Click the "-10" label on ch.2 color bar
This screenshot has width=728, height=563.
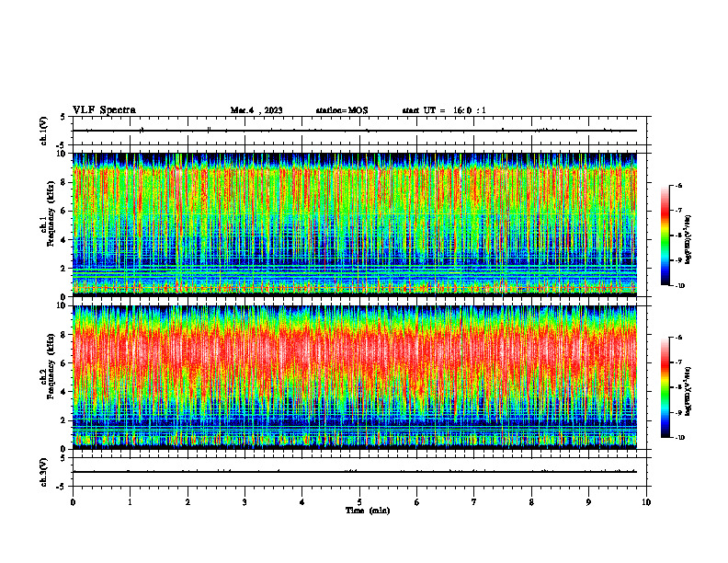679,438
